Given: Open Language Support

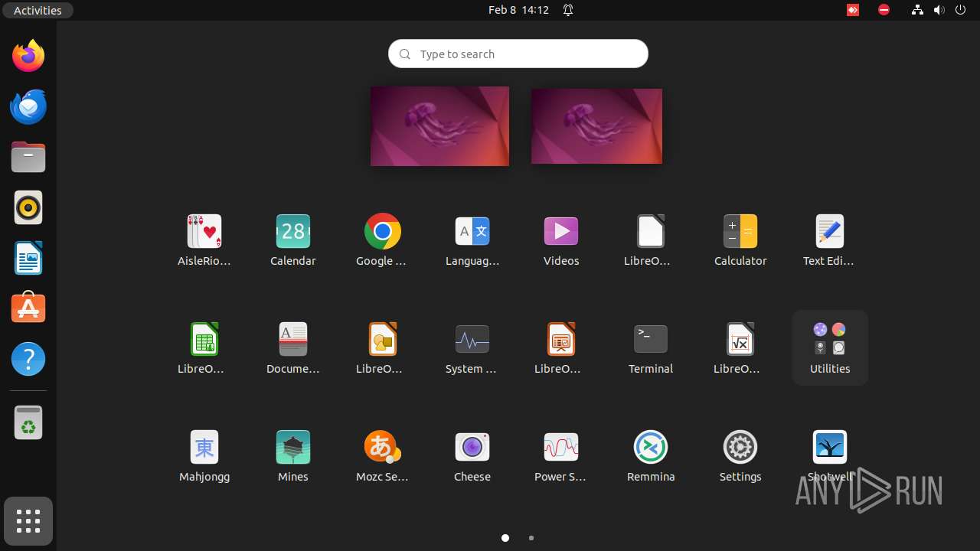Looking at the screenshot, I should point(472,240).
